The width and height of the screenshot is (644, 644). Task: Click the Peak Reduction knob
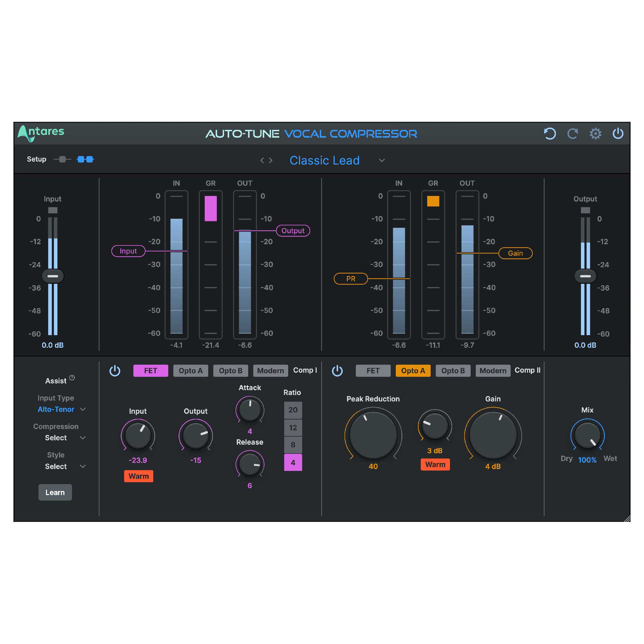click(x=373, y=435)
